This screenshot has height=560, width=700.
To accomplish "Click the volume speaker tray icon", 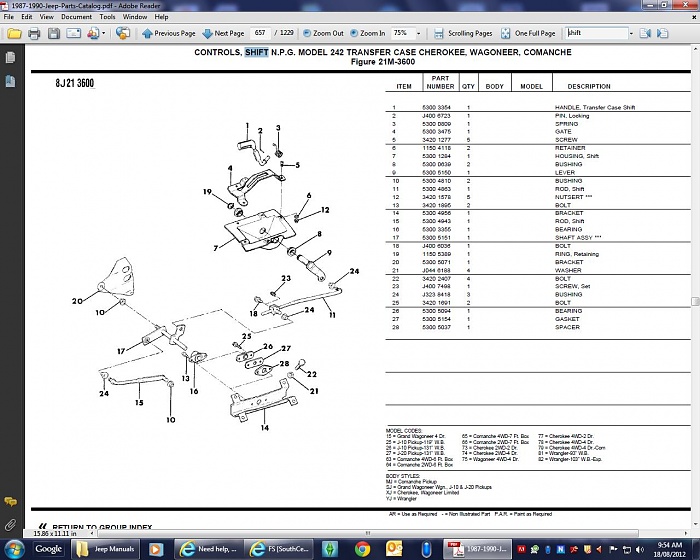I will point(639,549).
